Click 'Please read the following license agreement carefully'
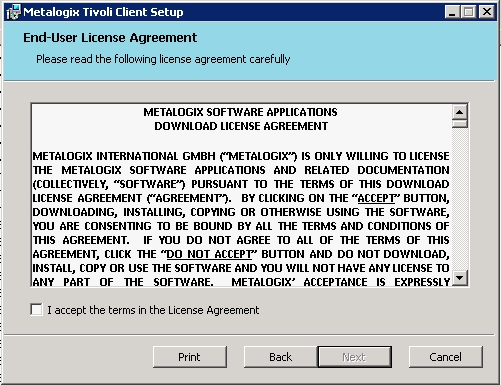 pos(163,59)
